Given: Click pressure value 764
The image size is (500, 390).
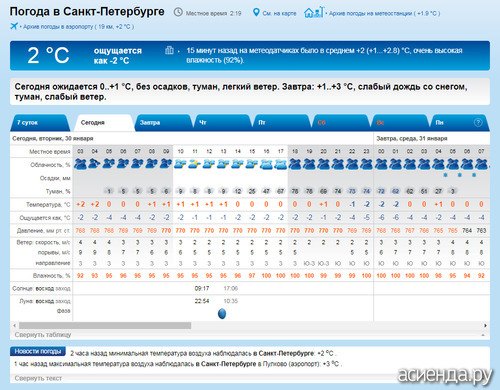Looking at the screenshot, I should coord(467,230).
